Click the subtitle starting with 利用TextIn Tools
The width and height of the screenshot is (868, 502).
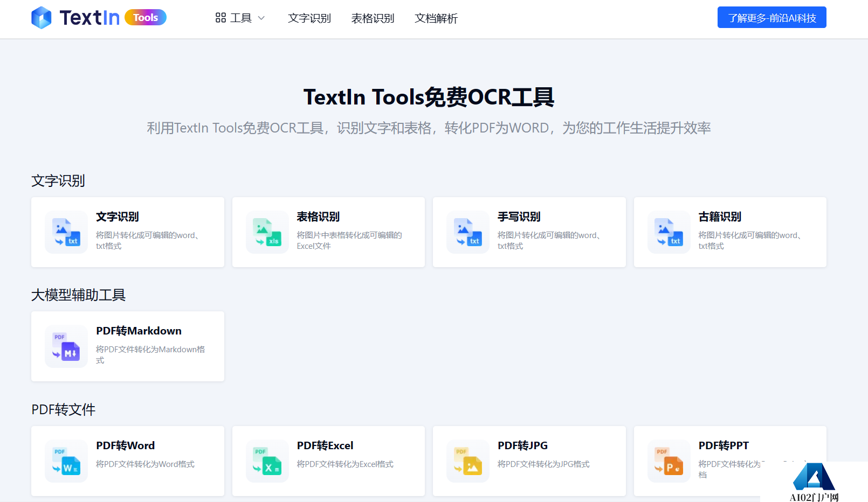pyautogui.click(x=429, y=128)
